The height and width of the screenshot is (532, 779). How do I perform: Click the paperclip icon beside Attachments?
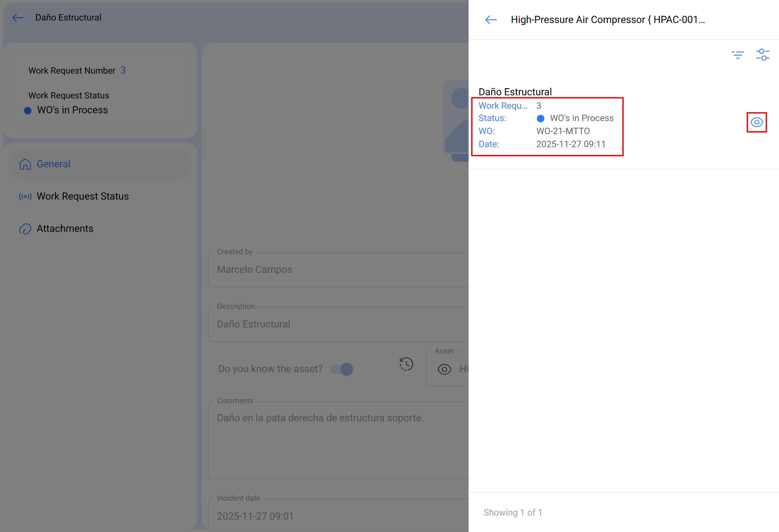(25, 229)
